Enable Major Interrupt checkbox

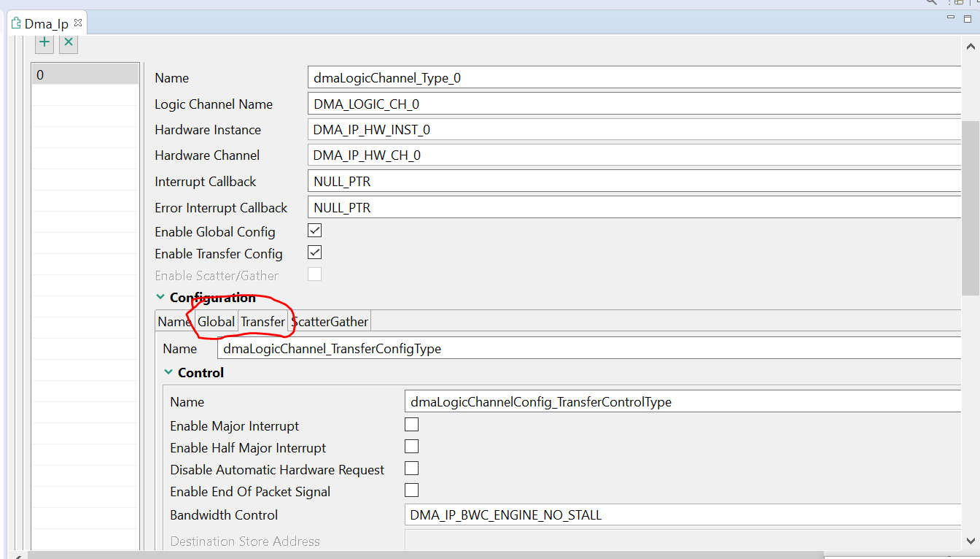click(x=411, y=424)
